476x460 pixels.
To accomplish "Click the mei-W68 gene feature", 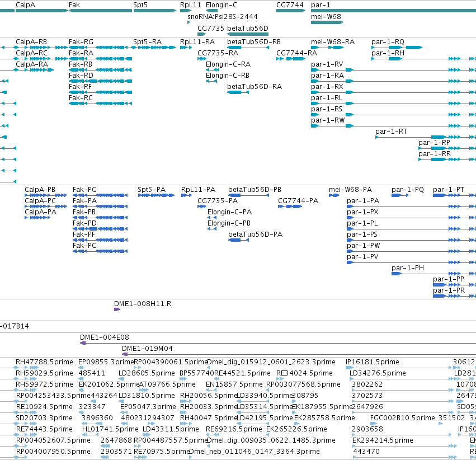I will pos(327,22).
